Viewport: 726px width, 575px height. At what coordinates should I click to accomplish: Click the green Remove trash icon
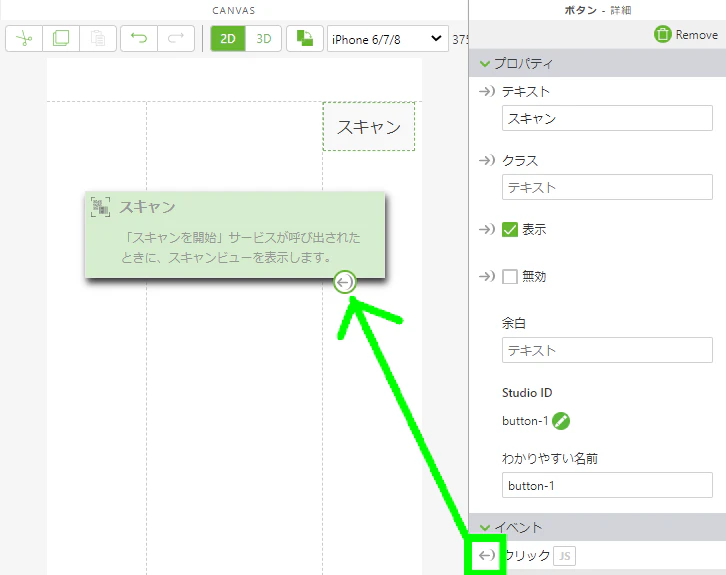point(663,34)
